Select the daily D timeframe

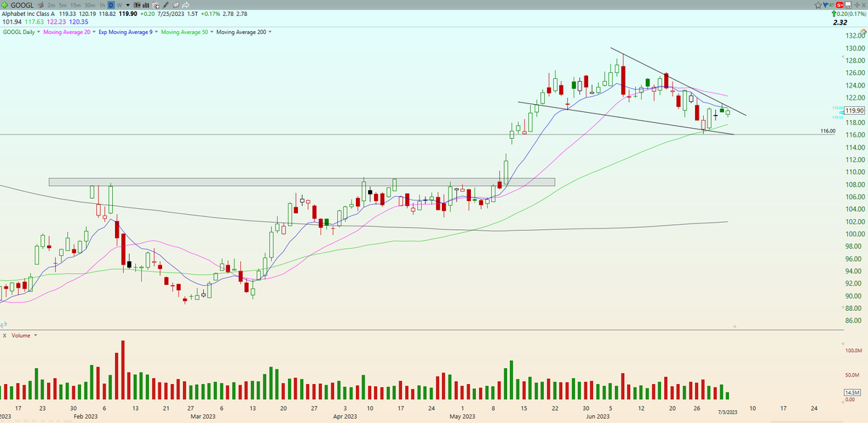coord(111,5)
